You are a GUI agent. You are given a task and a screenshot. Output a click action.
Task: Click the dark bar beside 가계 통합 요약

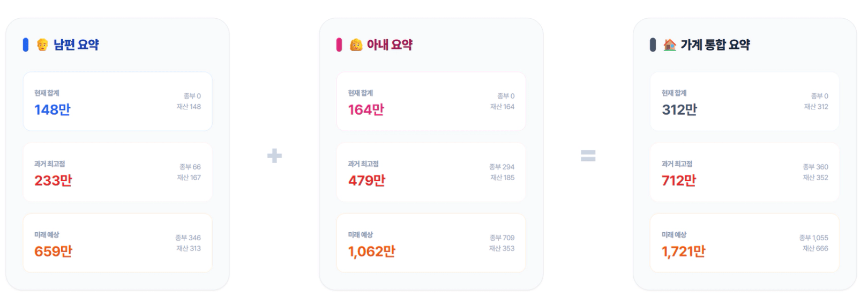pos(652,45)
